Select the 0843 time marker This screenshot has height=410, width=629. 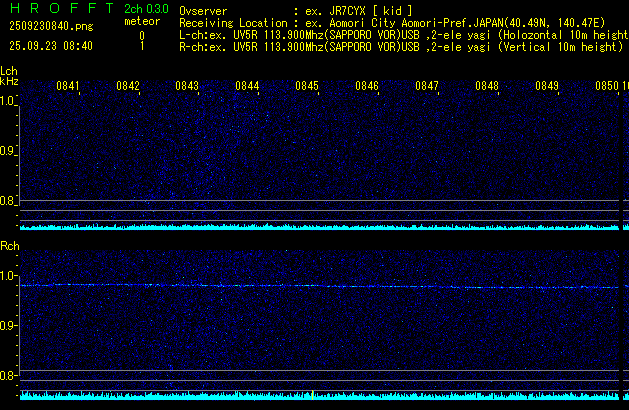(187, 87)
